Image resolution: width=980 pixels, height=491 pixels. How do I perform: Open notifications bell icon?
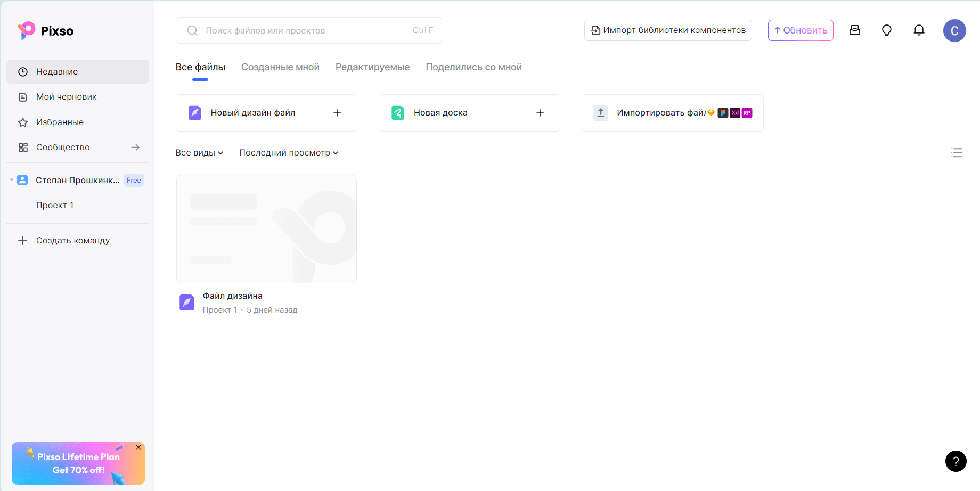(919, 30)
